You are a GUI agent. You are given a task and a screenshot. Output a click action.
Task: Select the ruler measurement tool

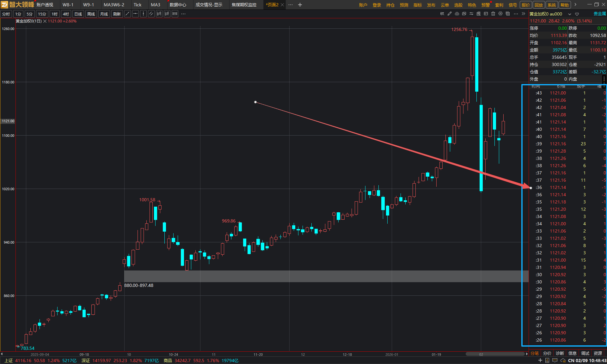pos(175,14)
